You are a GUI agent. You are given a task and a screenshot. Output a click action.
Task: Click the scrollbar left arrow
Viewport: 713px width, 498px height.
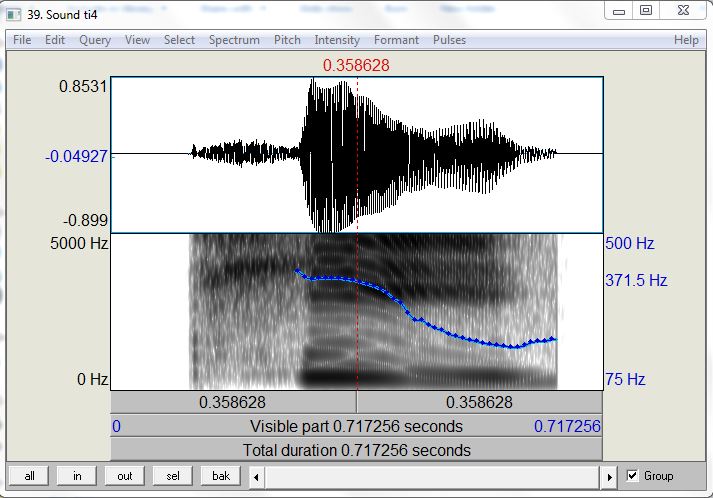[x=256, y=477]
